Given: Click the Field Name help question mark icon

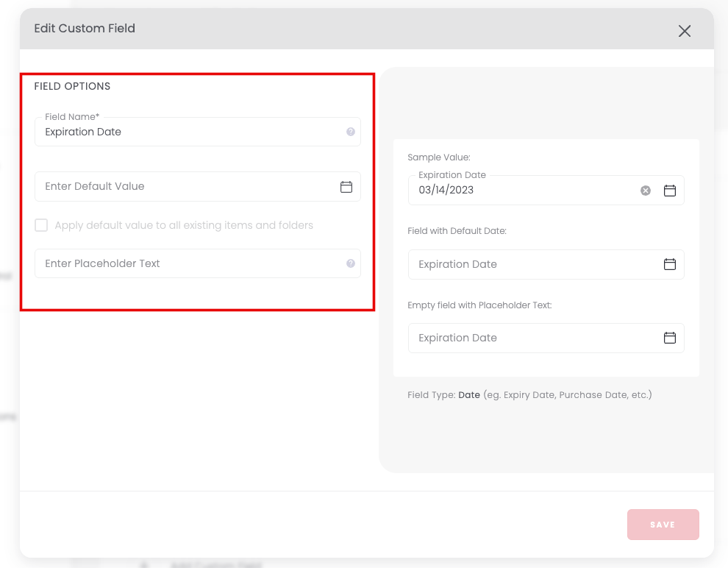Looking at the screenshot, I should (351, 132).
